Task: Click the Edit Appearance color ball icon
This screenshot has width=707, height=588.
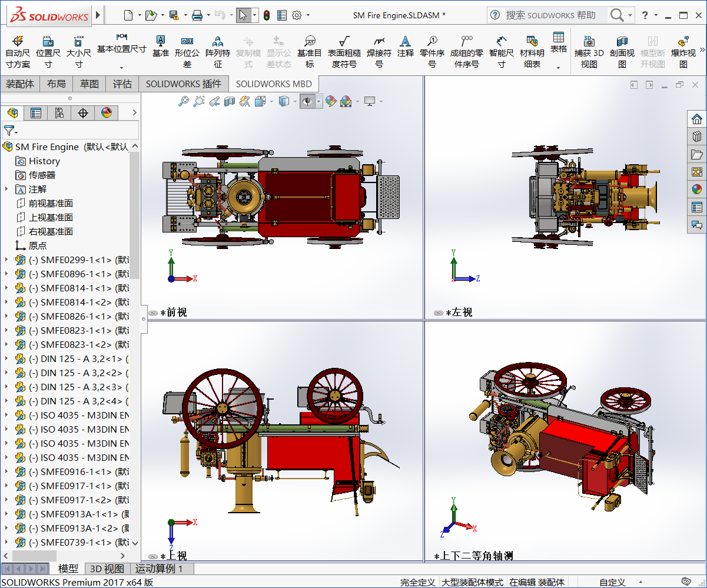Action: coord(330,101)
